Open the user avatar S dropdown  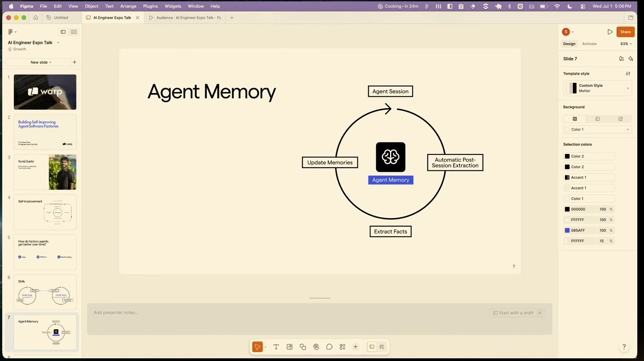[x=568, y=32]
